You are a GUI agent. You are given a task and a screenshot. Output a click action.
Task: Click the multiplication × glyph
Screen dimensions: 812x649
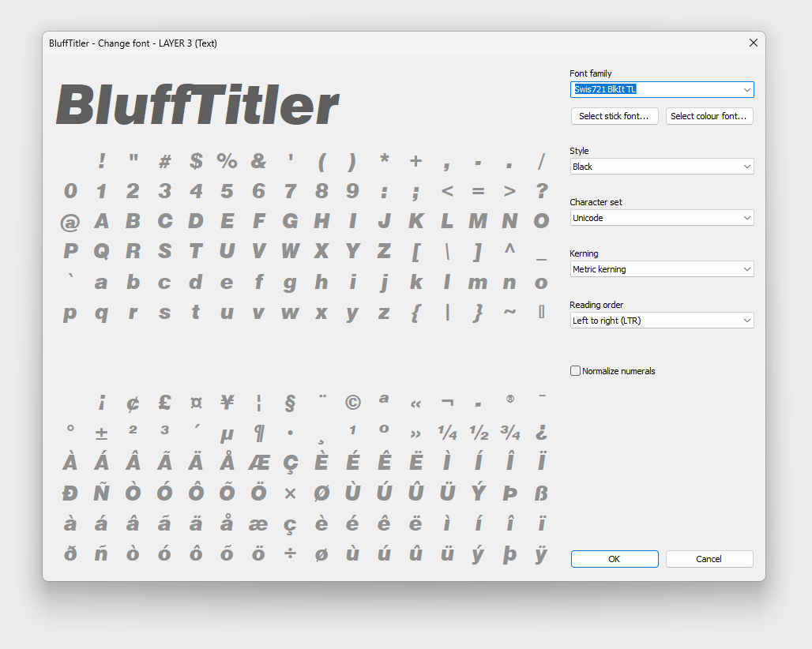click(x=290, y=493)
